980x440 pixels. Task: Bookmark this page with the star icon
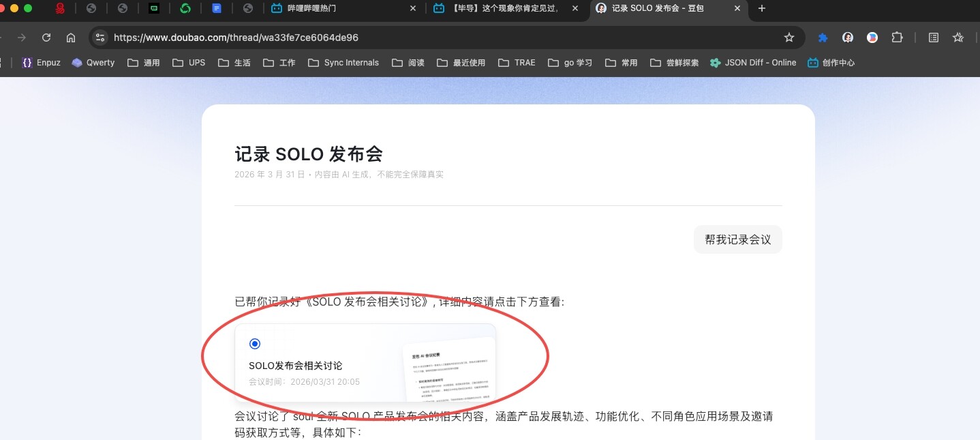pos(789,38)
